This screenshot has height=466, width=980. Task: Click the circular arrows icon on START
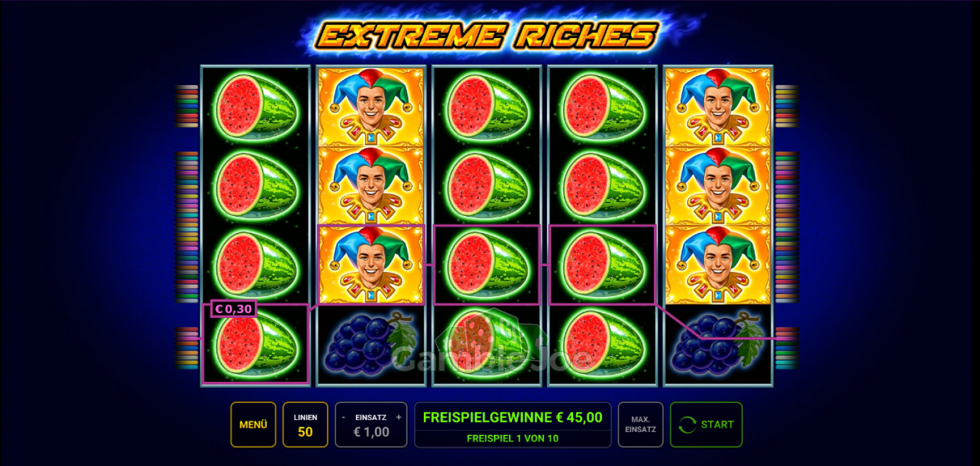(x=687, y=425)
